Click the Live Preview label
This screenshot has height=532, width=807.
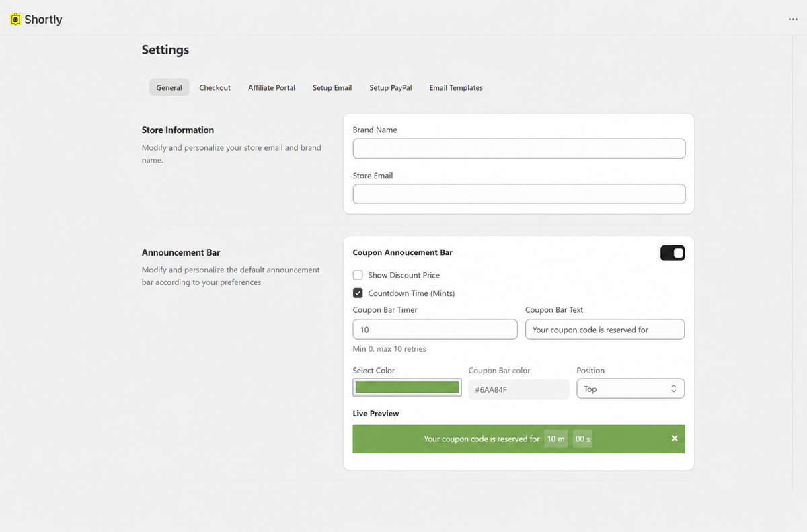(x=376, y=414)
